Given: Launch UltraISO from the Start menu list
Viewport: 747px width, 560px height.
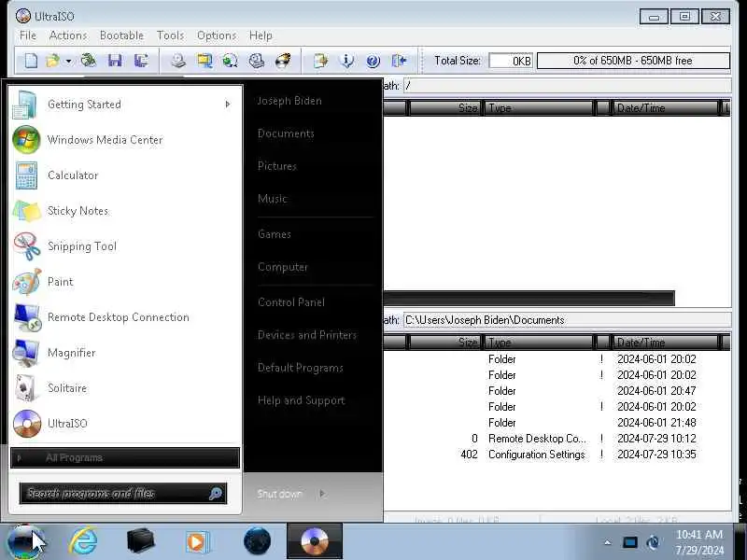Looking at the screenshot, I should pyautogui.click(x=125, y=424).
